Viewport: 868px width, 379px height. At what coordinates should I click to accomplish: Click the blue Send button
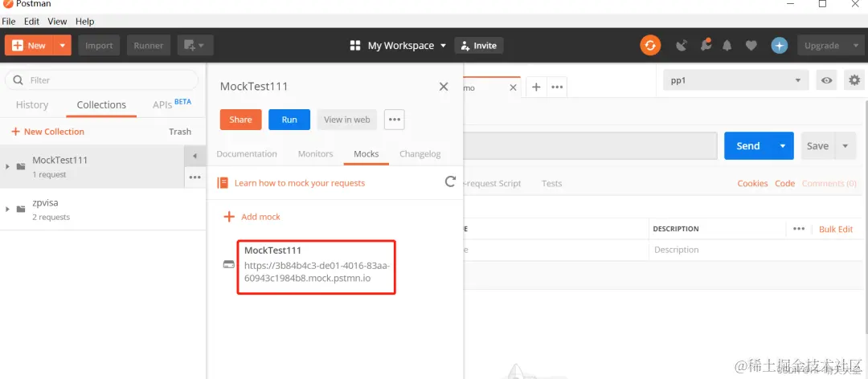click(748, 146)
